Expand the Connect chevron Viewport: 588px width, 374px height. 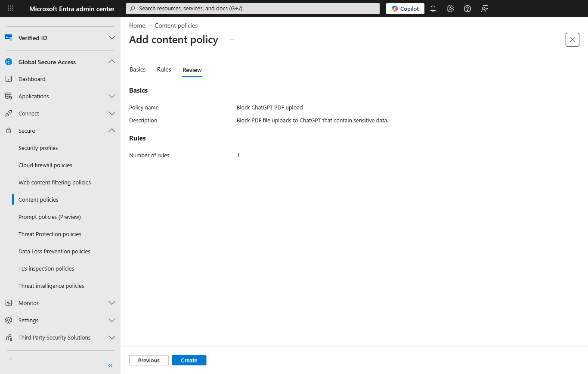point(112,113)
